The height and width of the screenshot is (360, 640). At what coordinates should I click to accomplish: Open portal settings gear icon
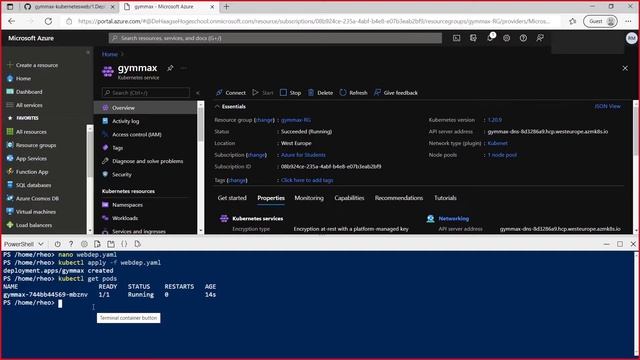pos(507,38)
